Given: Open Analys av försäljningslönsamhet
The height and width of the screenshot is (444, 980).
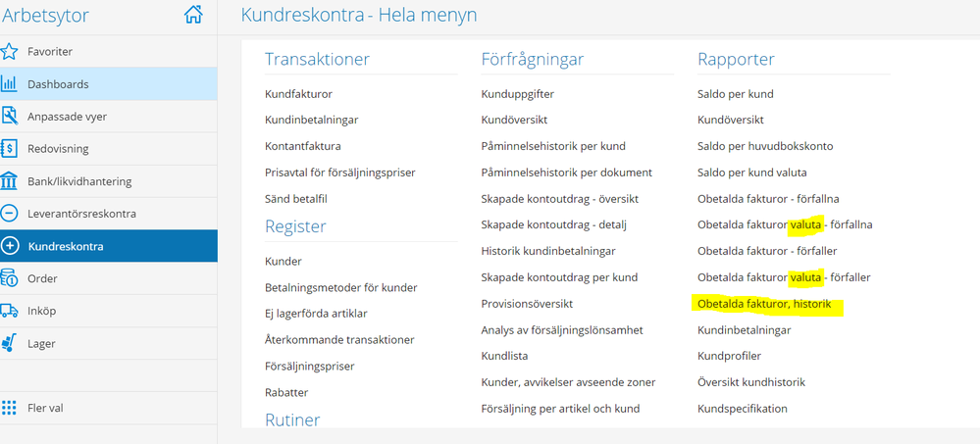Looking at the screenshot, I should pos(562,329).
